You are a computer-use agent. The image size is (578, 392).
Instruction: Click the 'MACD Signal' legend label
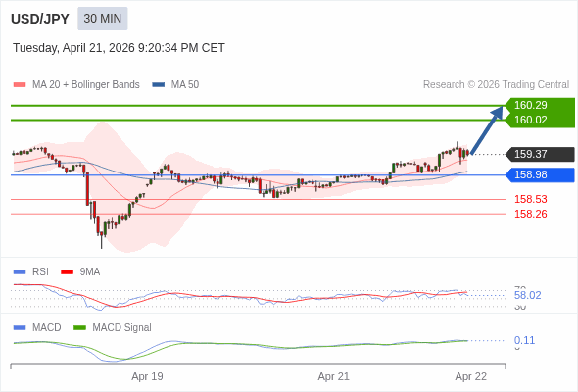pos(122,328)
